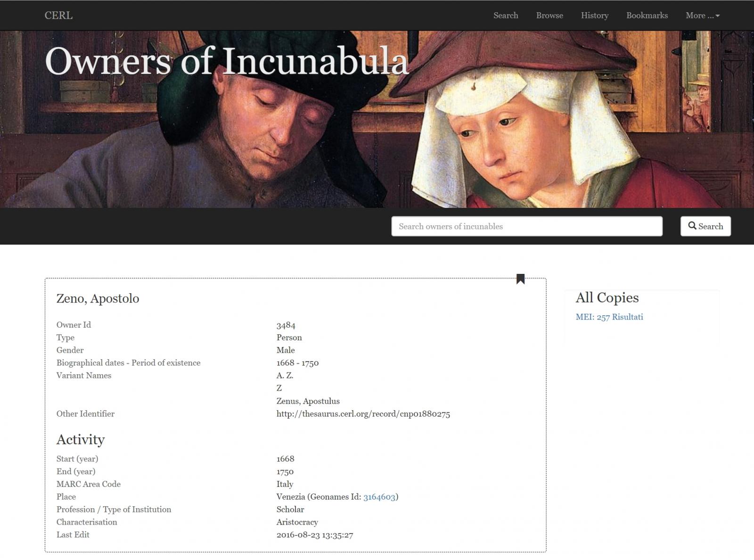754x560 pixels.
Task: Click the Search button with magnifier
Action: pyautogui.click(x=705, y=226)
